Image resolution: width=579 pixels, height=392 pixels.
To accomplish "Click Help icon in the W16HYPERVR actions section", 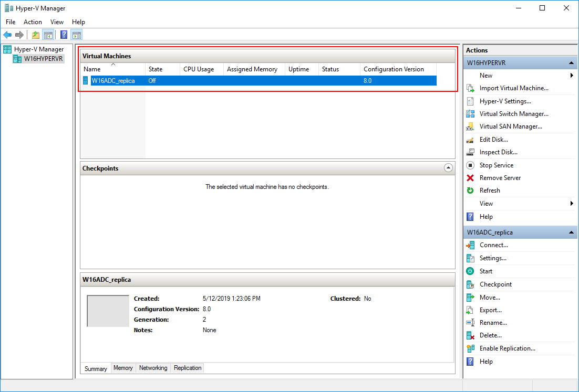I will (x=470, y=217).
